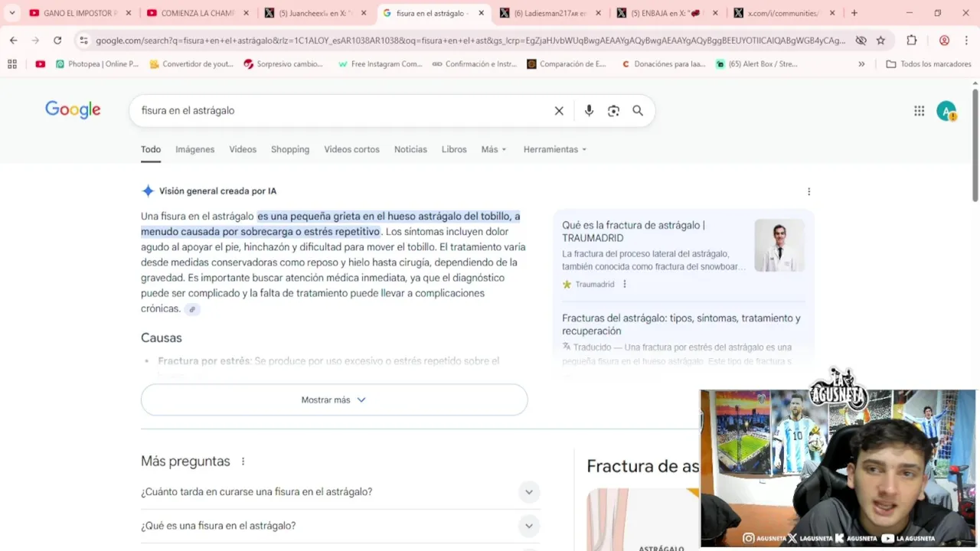Open the Google apps grid
The height and width of the screenshot is (551, 980).
pyautogui.click(x=920, y=111)
